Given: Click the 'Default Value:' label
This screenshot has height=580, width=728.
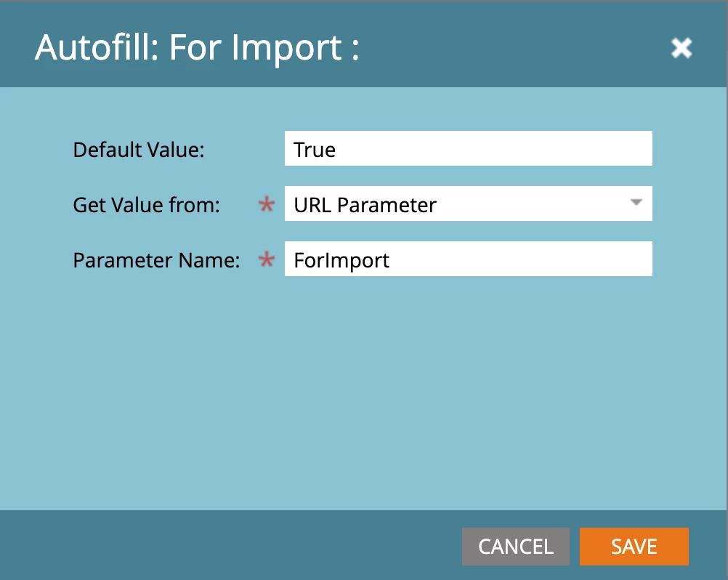Looking at the screenshot, I should pyautogui.click(x=138, y=150).
